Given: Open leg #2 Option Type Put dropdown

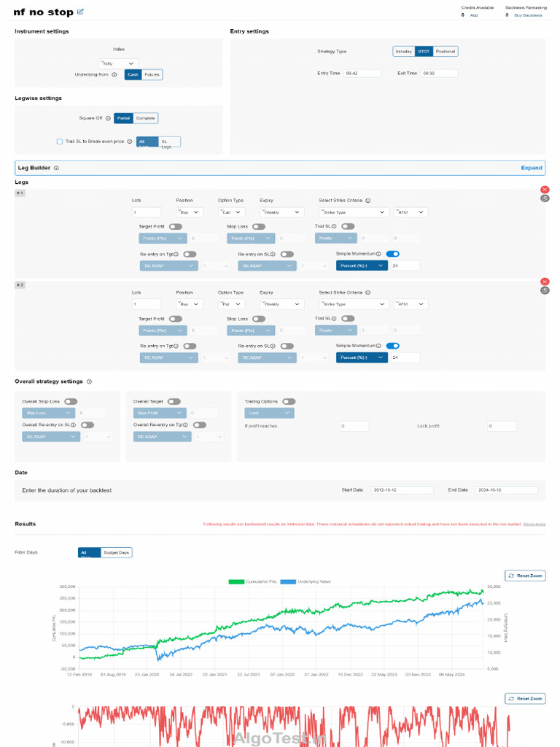Looking at the screenshot, I should (232, 304).
